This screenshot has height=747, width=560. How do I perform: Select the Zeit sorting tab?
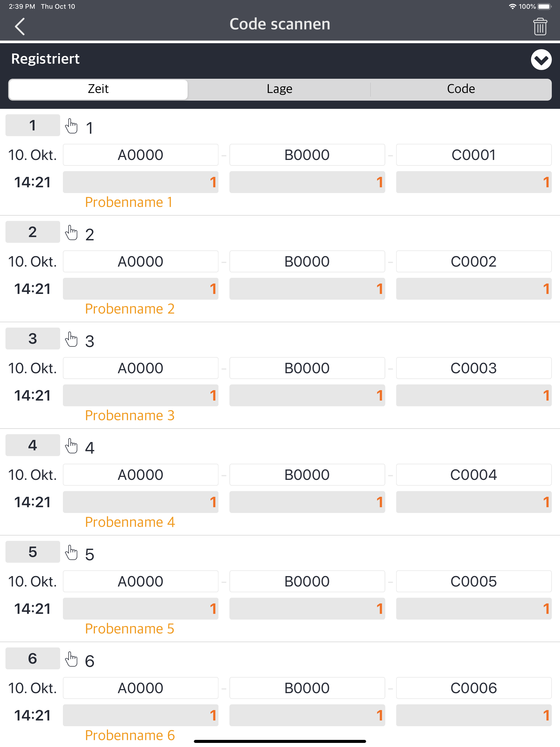click(98, 89)
